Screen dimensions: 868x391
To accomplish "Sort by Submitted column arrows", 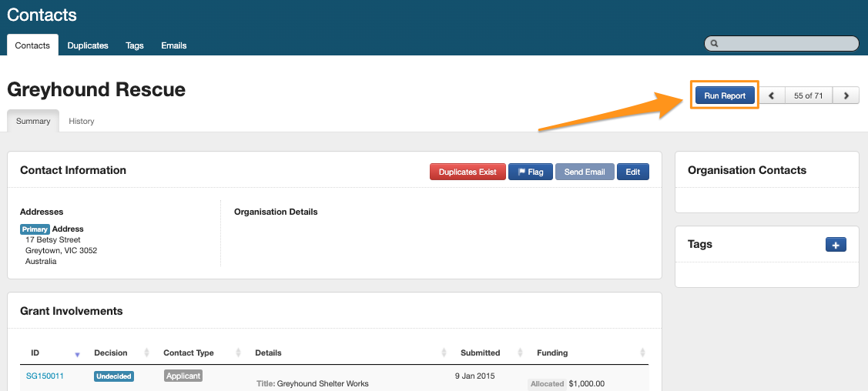I will (x=521, y=353).
